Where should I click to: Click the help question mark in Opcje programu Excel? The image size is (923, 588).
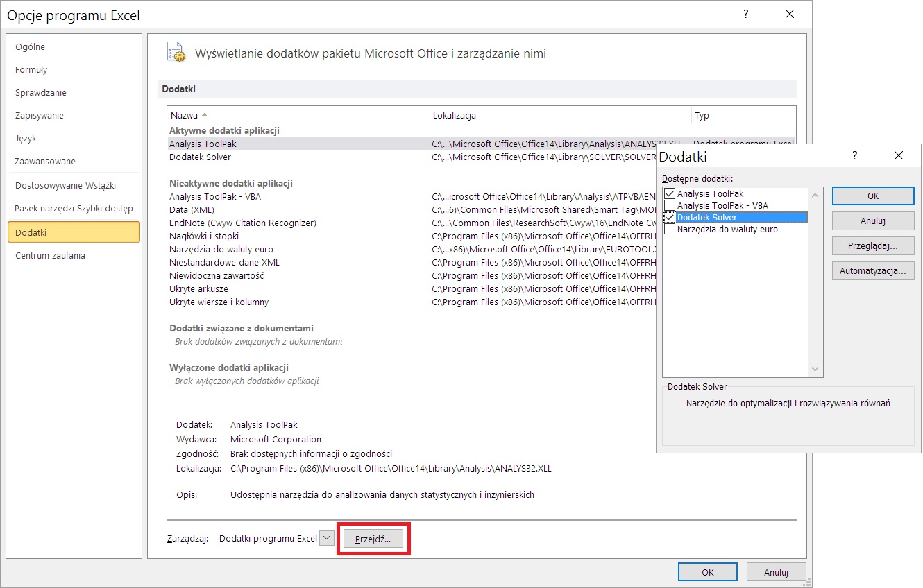tap(746, 14)
